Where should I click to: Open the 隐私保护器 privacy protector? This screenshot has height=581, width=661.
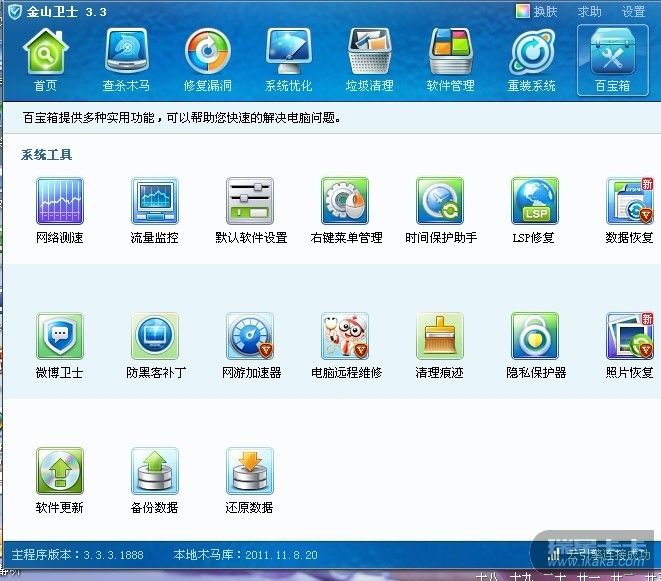coord(535,345)
